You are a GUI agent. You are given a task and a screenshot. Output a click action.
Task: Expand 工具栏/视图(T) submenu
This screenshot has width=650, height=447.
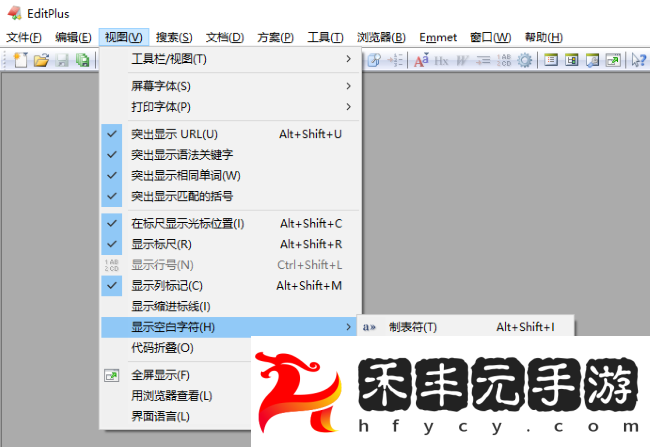pos(230,59)
